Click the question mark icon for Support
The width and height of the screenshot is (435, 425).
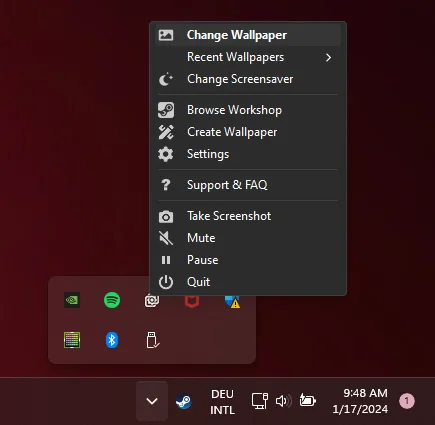pos(166,185)
